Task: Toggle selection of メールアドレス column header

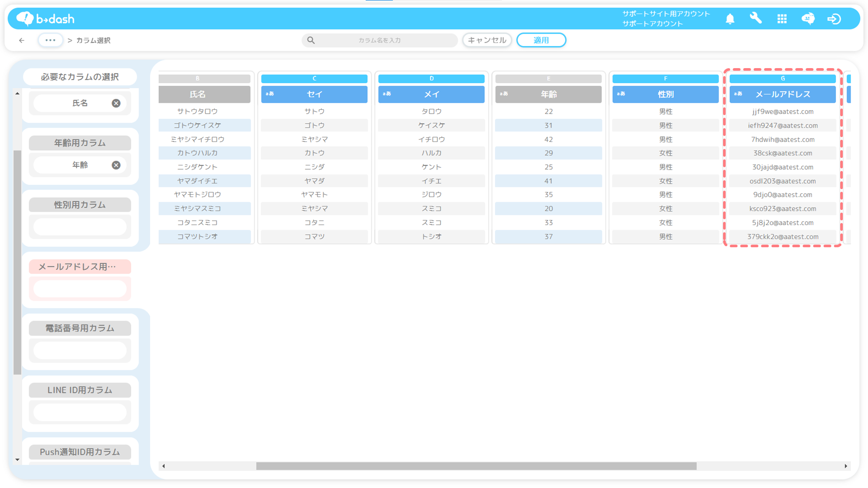Action: coord(783,94)
